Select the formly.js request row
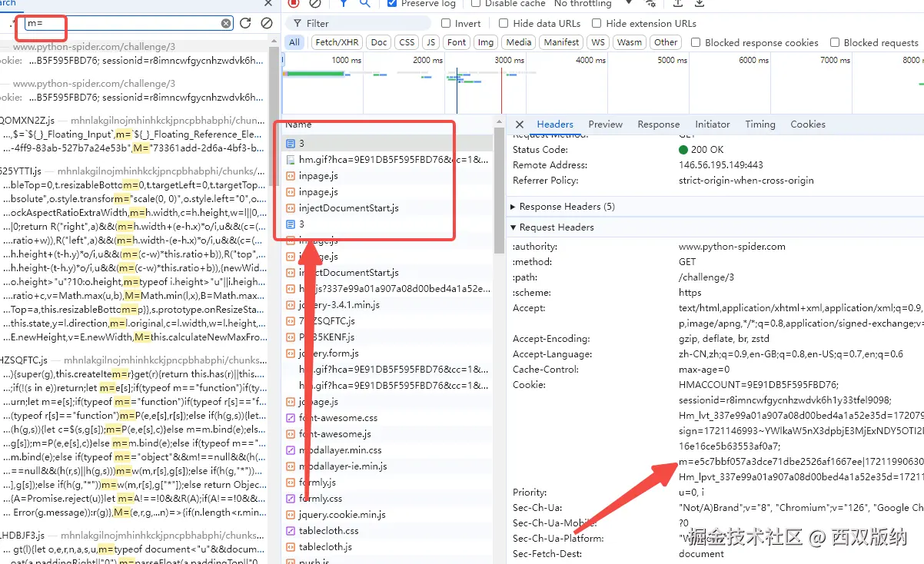Screen dimensions: 924x564 388,483
